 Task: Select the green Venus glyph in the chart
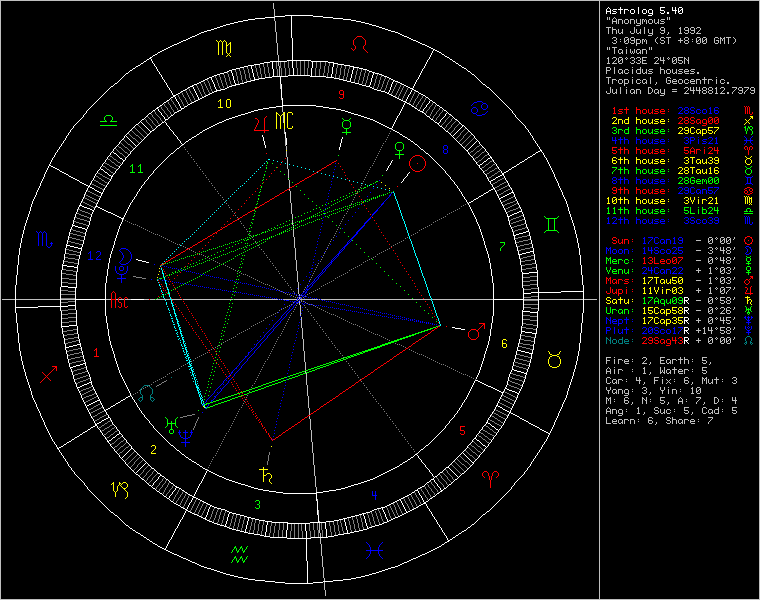tap(399, 150)
